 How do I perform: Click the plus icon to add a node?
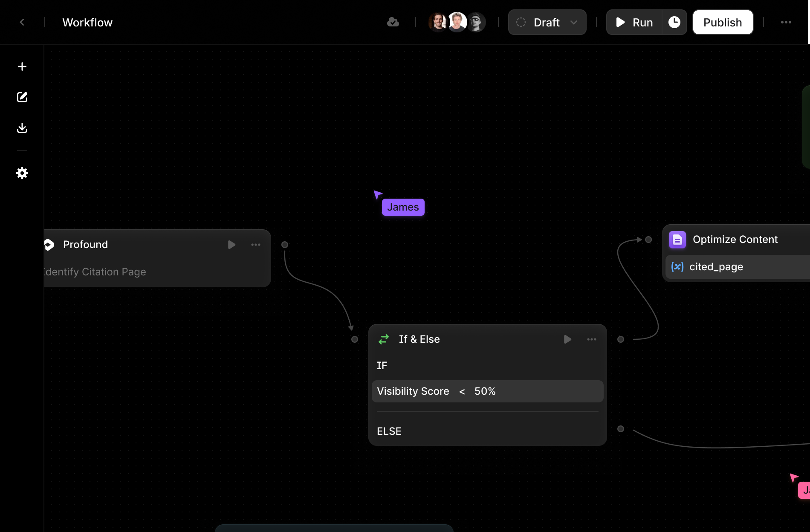(x=22, y=66)
